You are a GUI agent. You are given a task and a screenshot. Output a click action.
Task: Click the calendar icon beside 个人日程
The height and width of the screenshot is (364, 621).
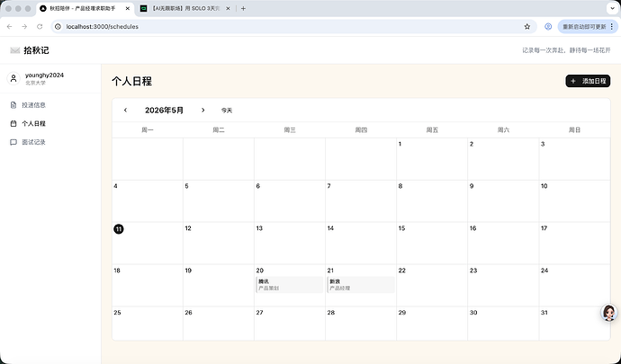pyautogui.click(x=13, y=123)
